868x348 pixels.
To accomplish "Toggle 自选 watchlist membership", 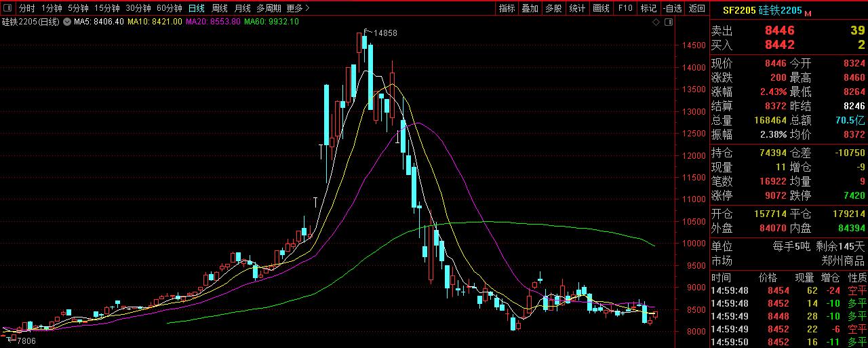I will pyautogui.click(x=671, y=8).
